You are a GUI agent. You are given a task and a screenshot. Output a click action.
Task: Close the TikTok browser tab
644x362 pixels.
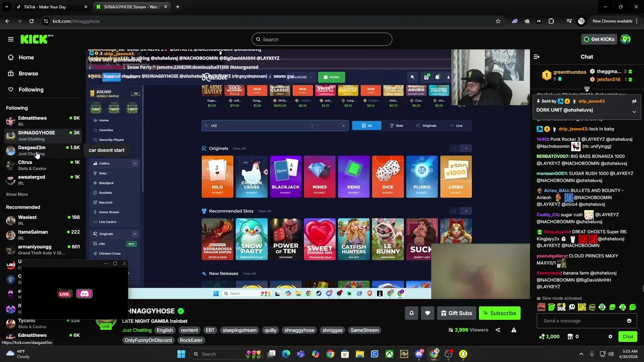coord(86,7)
